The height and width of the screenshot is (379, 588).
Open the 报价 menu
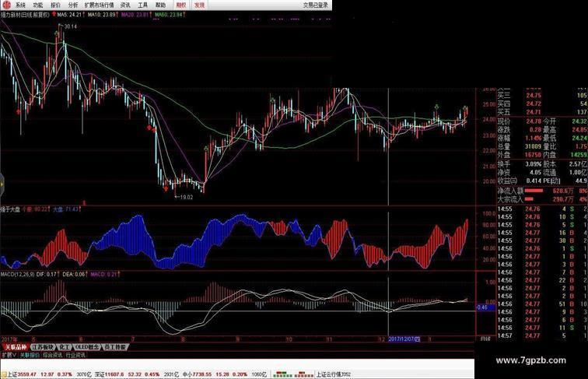[55, 5]
